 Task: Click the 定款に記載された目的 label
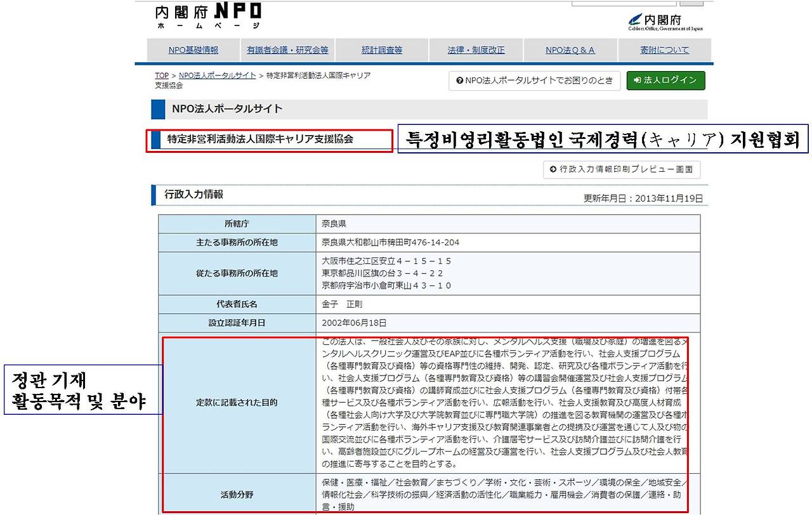point(237,403)
